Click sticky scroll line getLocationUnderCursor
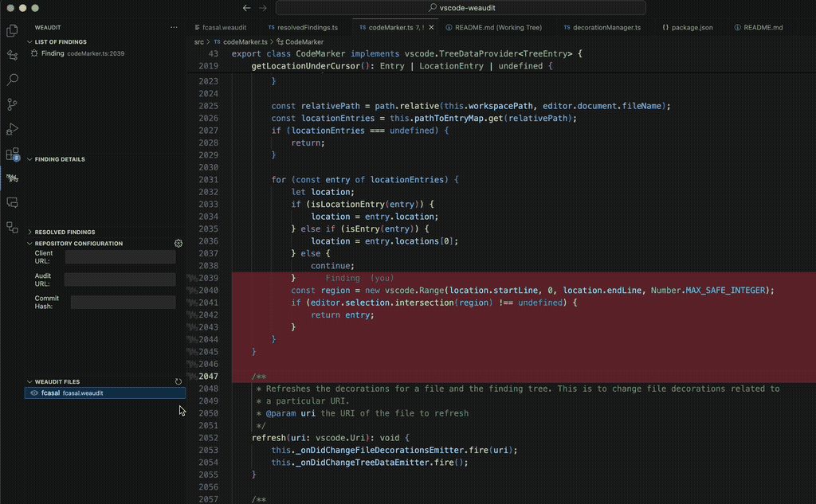The image size is (816, 504). point(401,66)
